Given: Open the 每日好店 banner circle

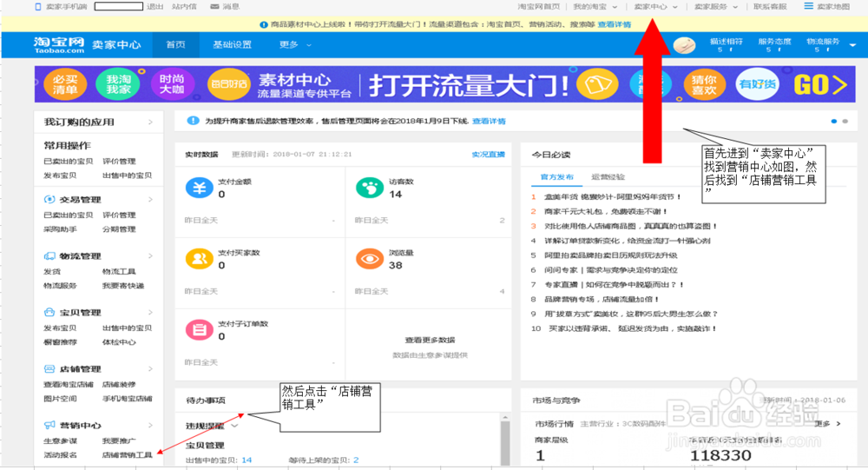Looking at the screenshot, I should click(x=228, y=84).
